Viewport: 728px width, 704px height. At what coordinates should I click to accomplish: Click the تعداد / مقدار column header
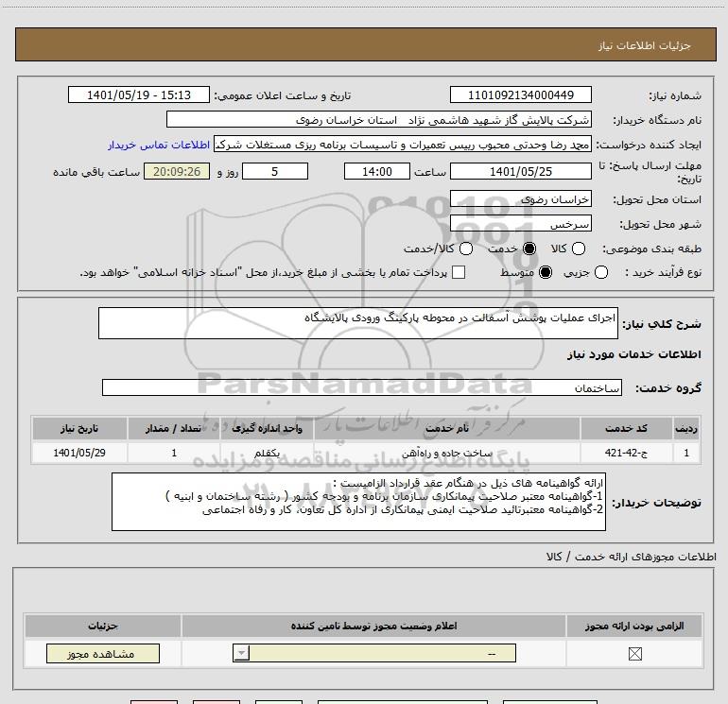174,428
